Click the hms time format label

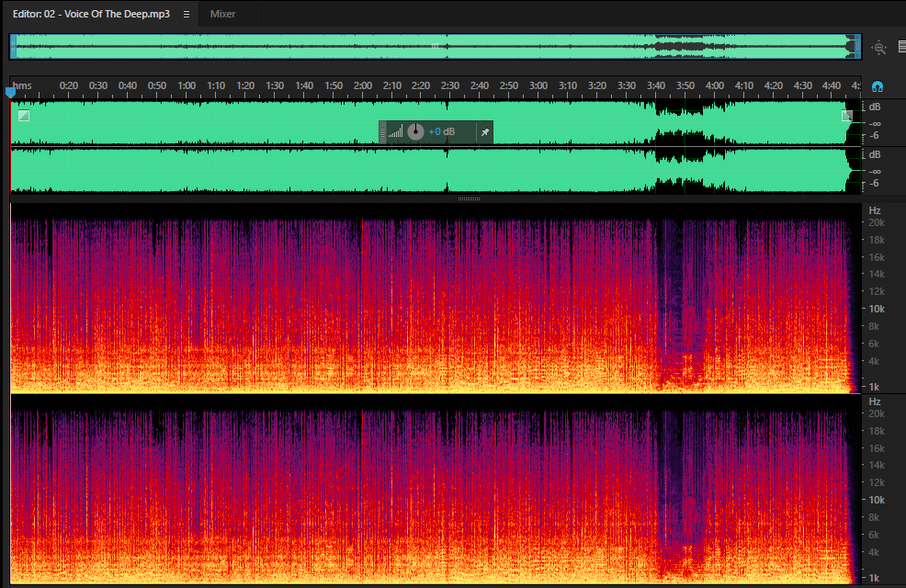pos(22,85)
